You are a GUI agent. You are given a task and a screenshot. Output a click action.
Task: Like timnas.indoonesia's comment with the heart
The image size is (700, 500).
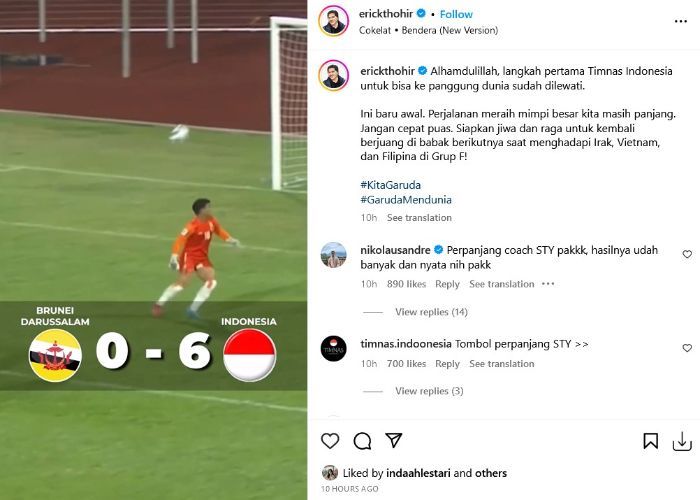coord(687,348)
